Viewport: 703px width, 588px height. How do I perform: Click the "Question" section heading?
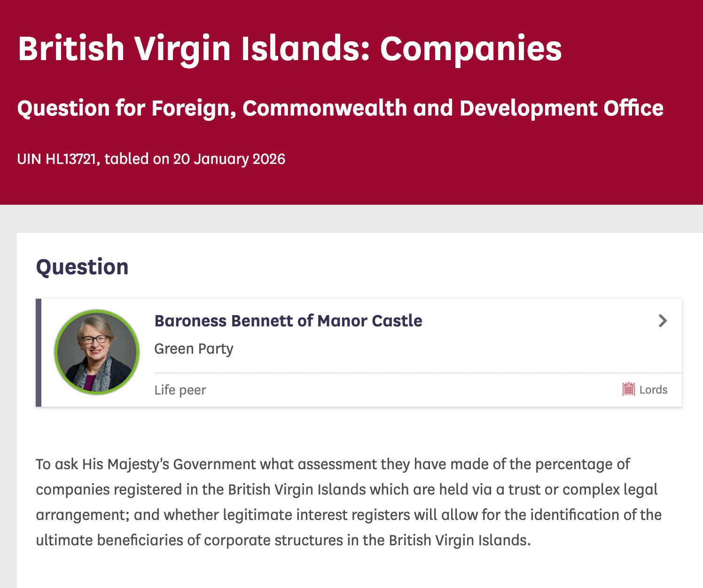coord(82,267)
